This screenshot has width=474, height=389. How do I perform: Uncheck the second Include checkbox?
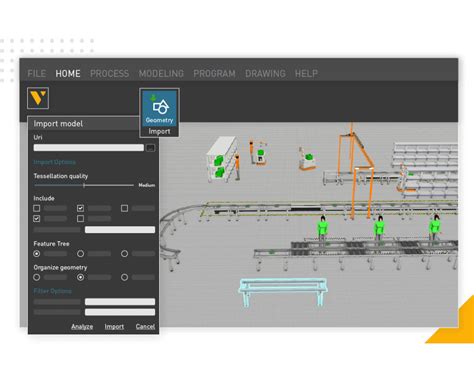80,208
